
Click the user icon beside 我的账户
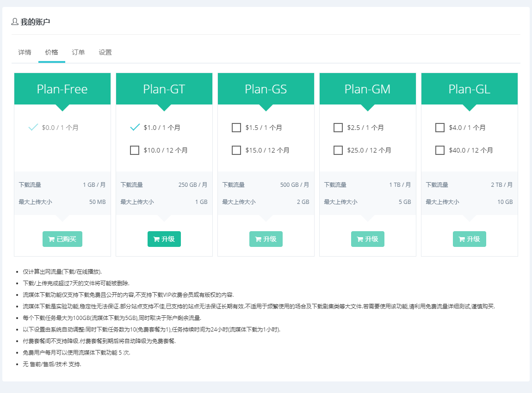(15, 21)
